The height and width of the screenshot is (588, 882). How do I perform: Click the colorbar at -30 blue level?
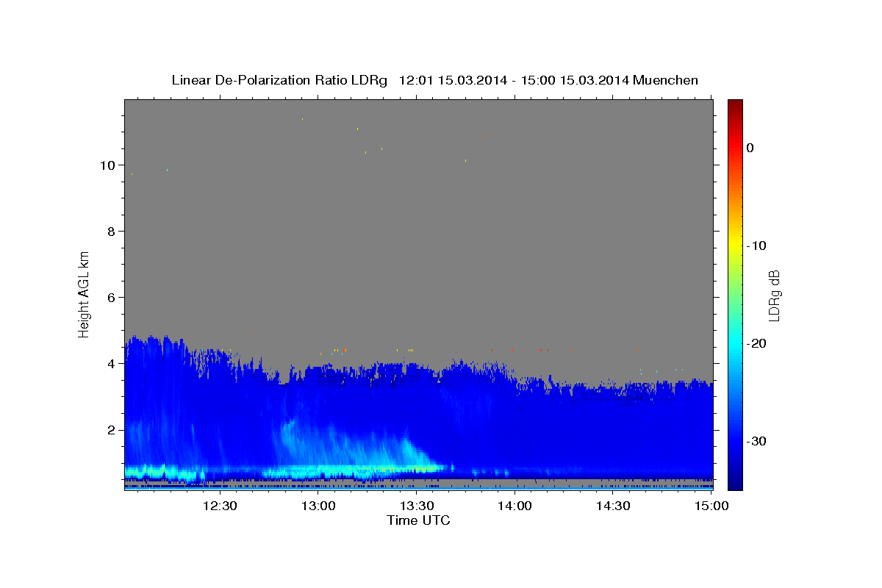[x=735, y=441]
